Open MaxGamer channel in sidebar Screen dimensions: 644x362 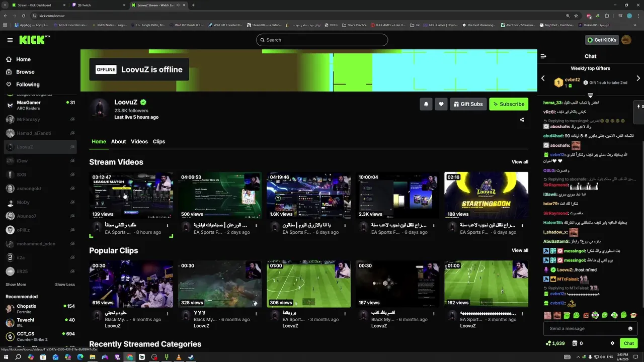click(x=40, y=106)
